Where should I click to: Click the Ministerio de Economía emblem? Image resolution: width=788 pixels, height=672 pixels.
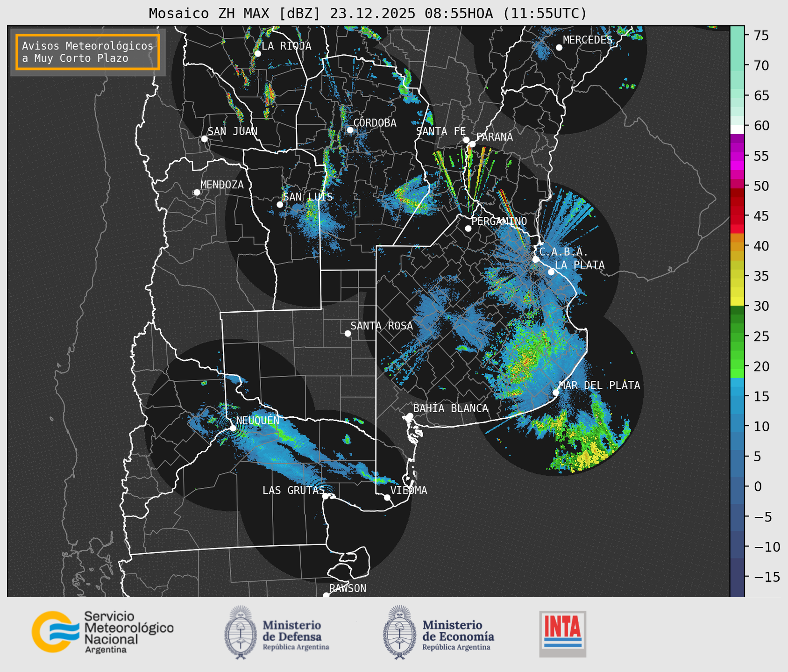point(400,632)
